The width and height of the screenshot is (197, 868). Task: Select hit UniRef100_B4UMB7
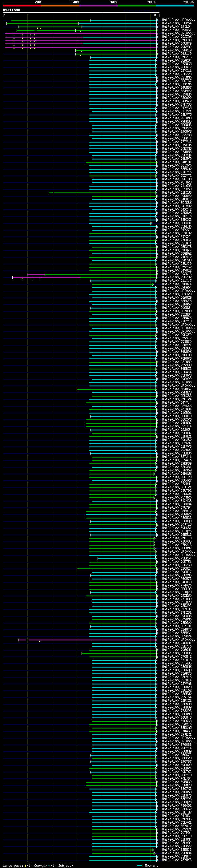pos(176,87)
